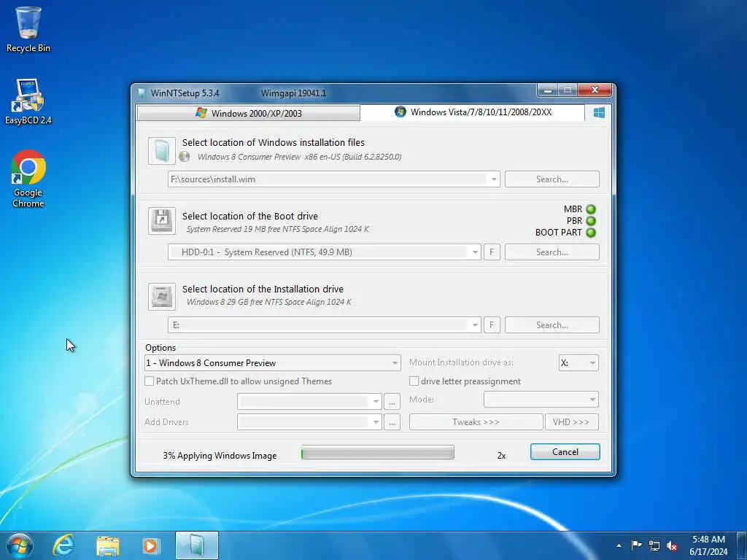Viewport: 747px width, 560px height.
Task: Open the Recycle Bin desktop icon
Action: pos(28,29)
